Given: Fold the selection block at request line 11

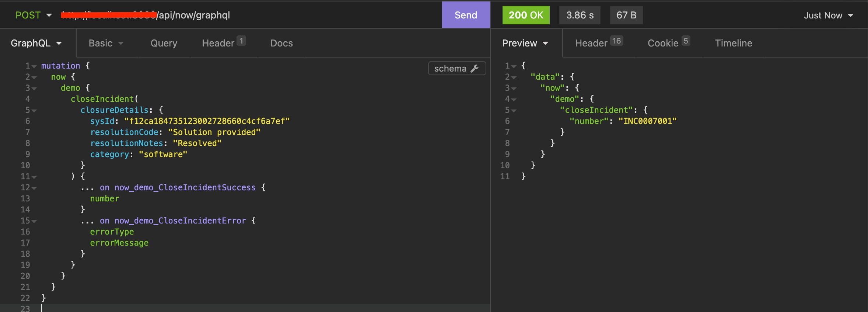Looking at the screenshot, I should [x=34, y=177].
